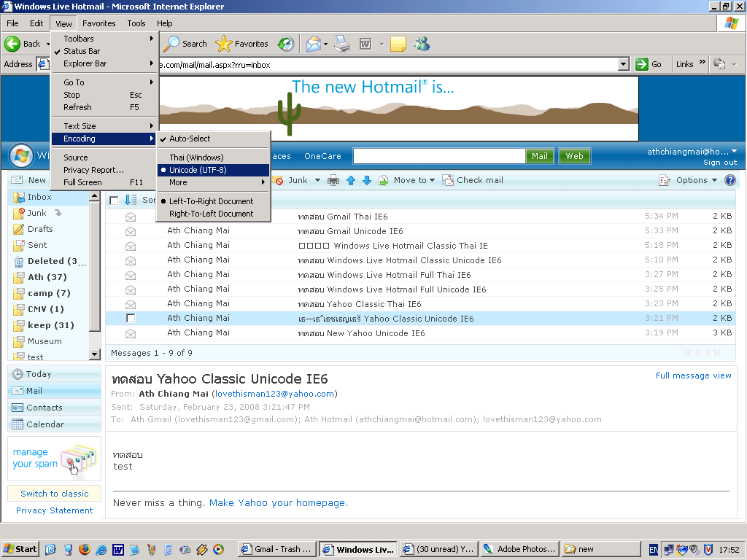
Task: Click the IE Print toolbar icon
Action: 342,44
